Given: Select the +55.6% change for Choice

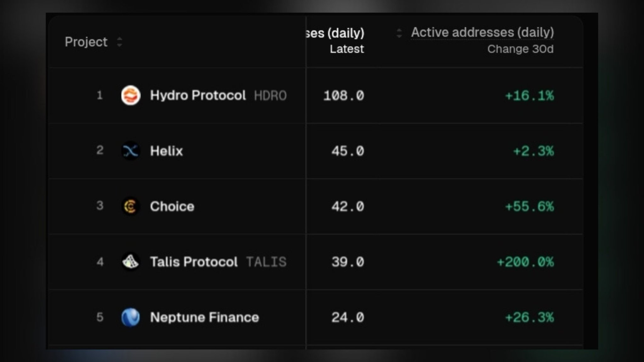Looking at the screenshot, I should pyautogui.click(x=529, y=206).
